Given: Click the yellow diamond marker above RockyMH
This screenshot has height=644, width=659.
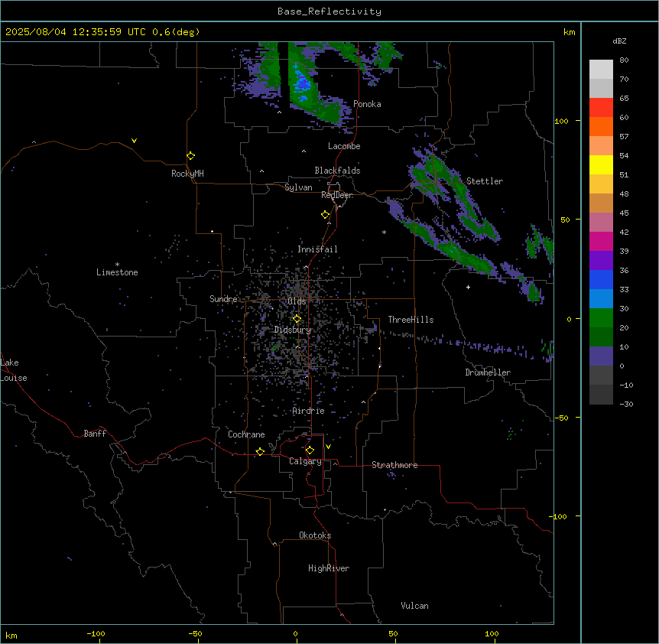Looking at the screenshot, I should tap(190, 156).
